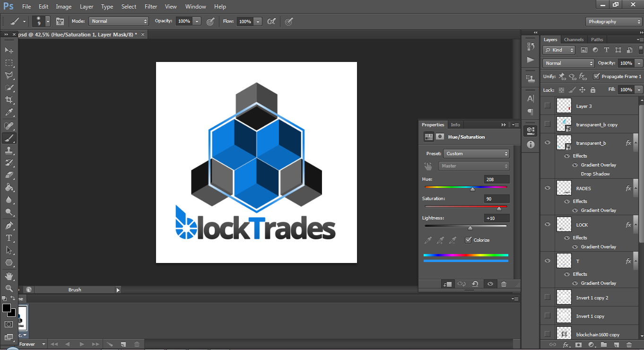The width and height of the screenshot is (644, 350).
Task: Delete the Hue/Saturation adjustment layer
Action: pos(504,284)
